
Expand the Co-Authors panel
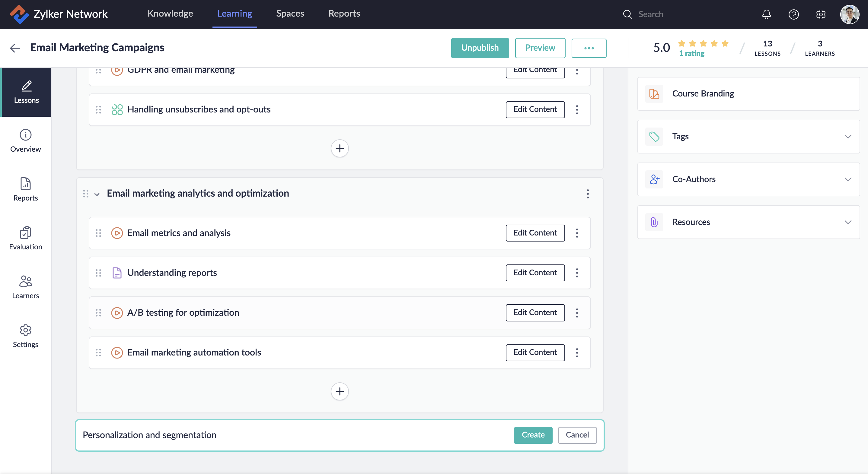(848, 179)
